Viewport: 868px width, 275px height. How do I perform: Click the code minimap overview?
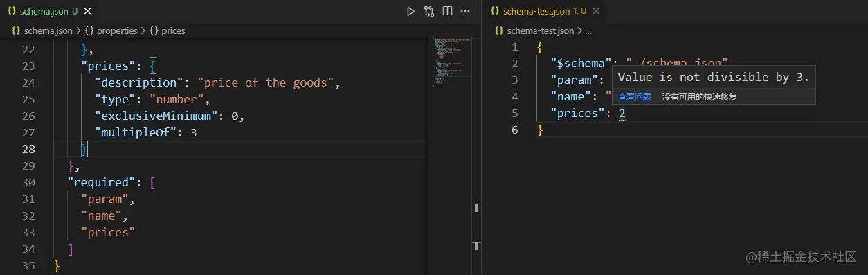(x=453, y=62)
